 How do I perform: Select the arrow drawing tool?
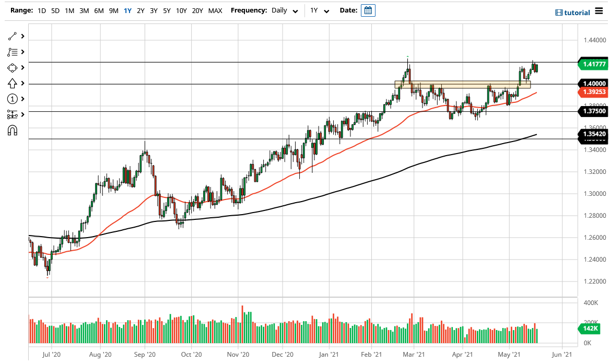tap(11, 83)
